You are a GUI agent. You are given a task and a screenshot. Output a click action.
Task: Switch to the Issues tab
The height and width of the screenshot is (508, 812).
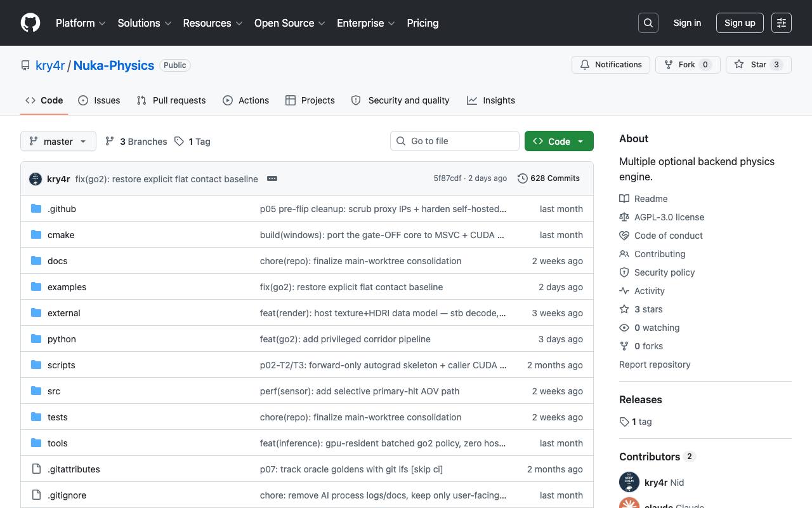(x=99, y=100)
